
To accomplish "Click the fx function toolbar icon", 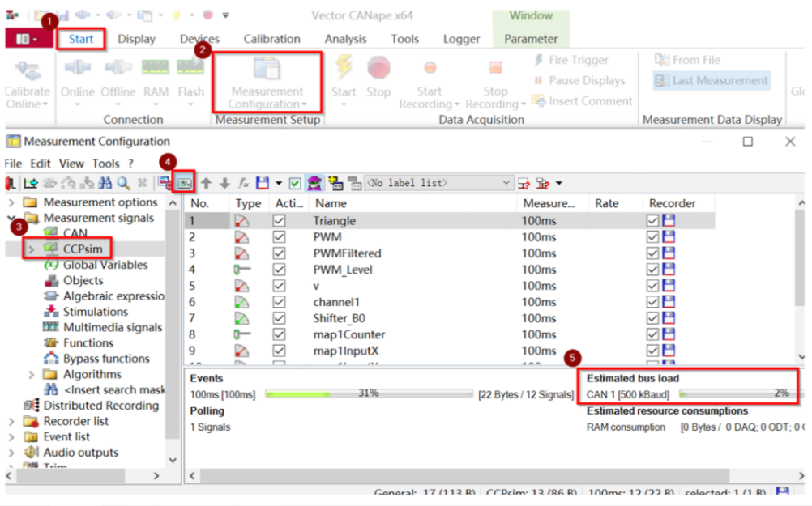I will (242, 184).
